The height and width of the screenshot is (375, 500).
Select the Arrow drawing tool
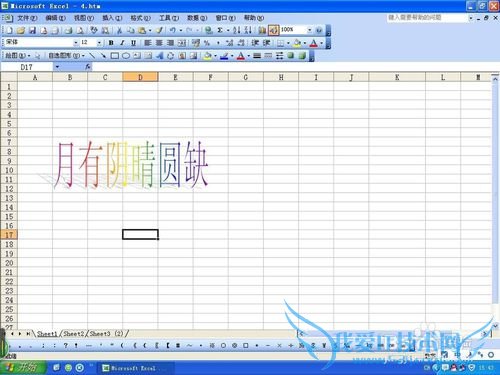pos(103,56)
